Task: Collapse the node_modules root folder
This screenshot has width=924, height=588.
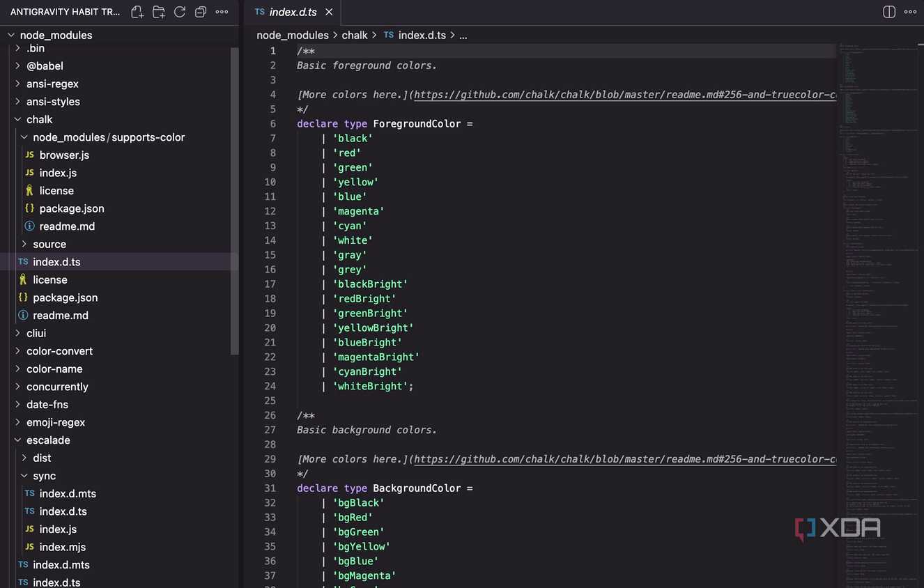Action: point(119,35)
